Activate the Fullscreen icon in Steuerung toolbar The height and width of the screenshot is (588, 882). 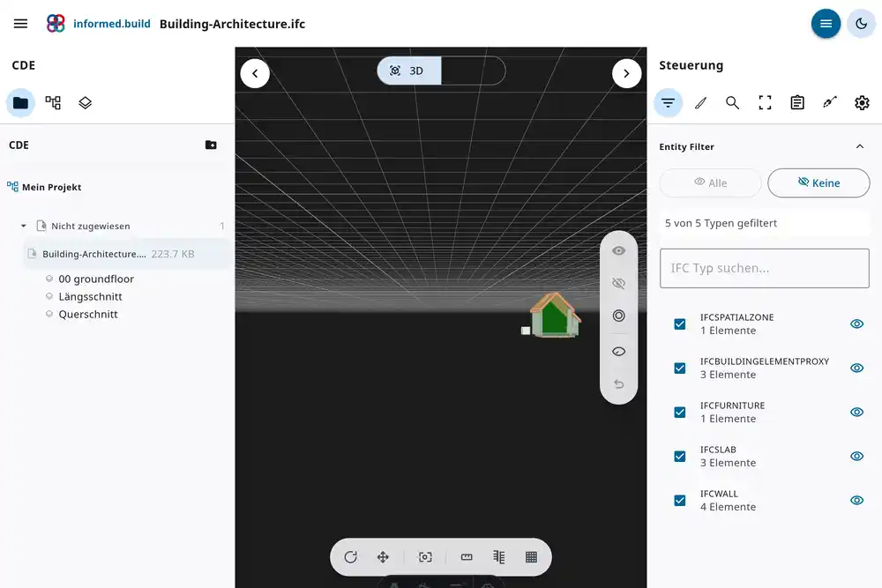(764, 102)
